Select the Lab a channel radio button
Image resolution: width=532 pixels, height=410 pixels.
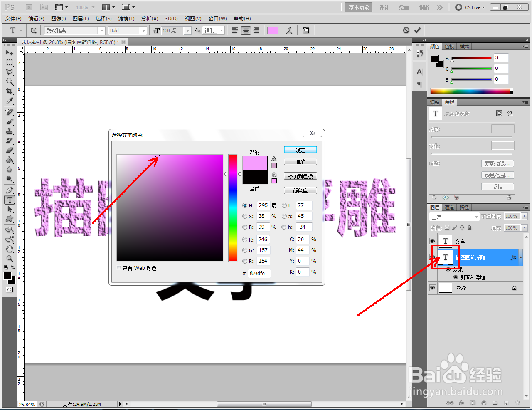tap(284, 216)
